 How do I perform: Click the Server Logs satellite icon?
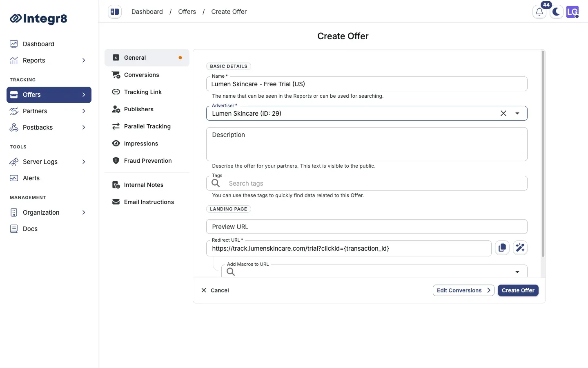point(14,162)
